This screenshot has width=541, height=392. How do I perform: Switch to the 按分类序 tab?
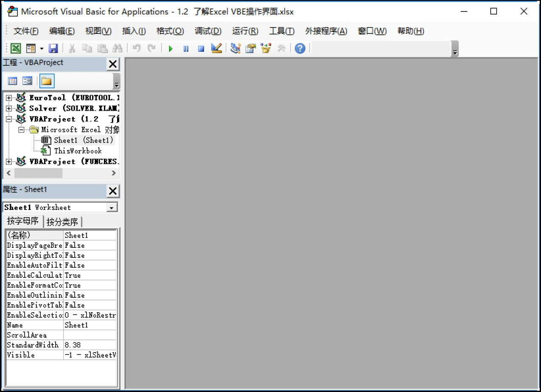click(63, 222)
